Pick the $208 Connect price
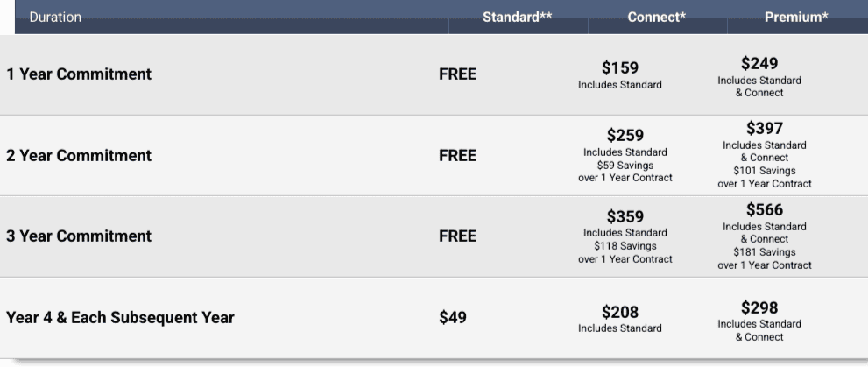 (620, 312)
